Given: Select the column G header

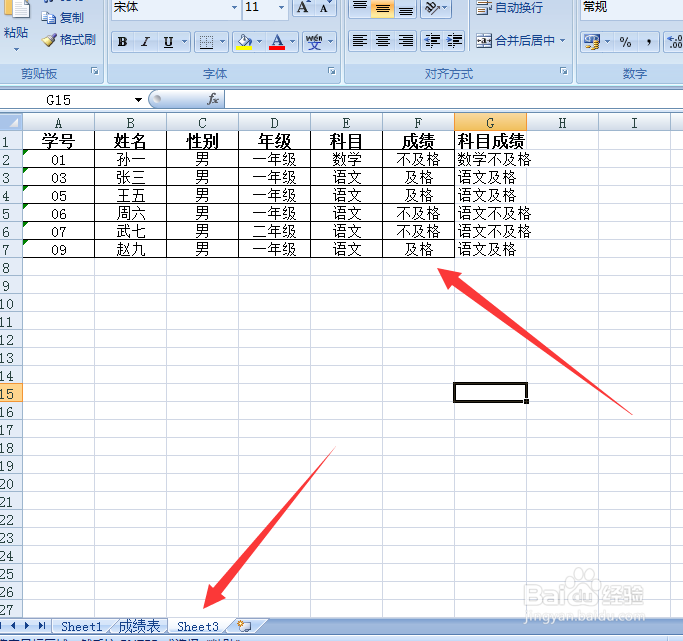Looking at the screenshot, I should [490, 123].
